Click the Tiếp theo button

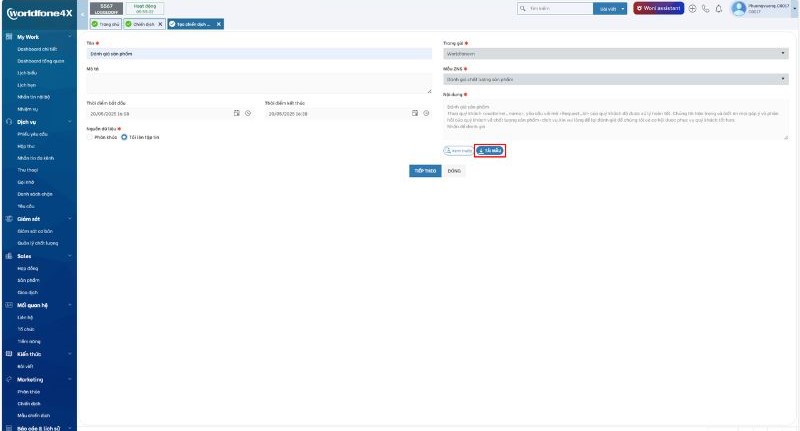pyautogui.click(x=424, y=171)
